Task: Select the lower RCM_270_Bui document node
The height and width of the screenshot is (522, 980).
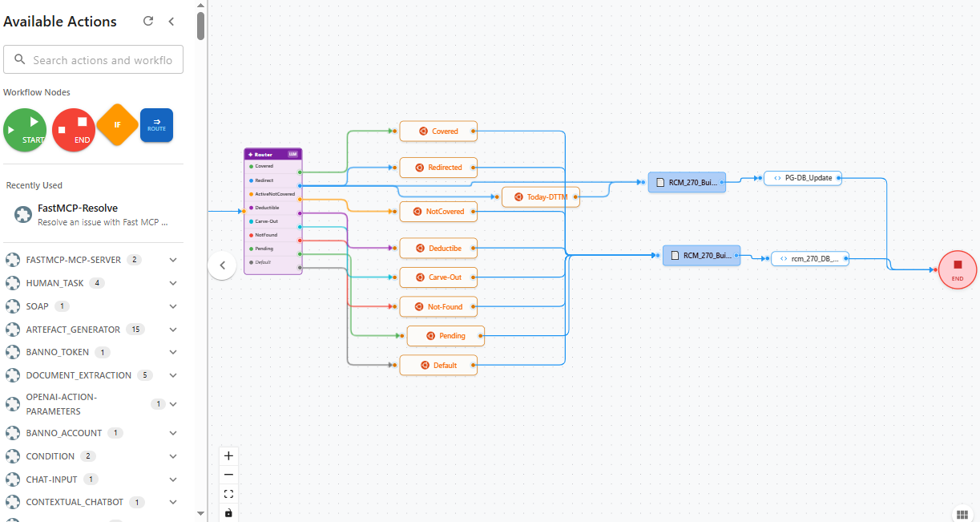Action: (x=701, y=256)
